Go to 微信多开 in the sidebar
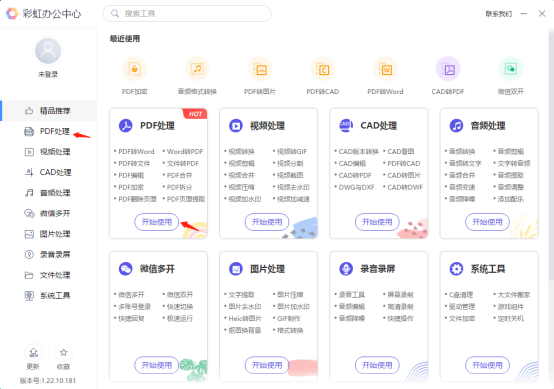 (48, 213)
